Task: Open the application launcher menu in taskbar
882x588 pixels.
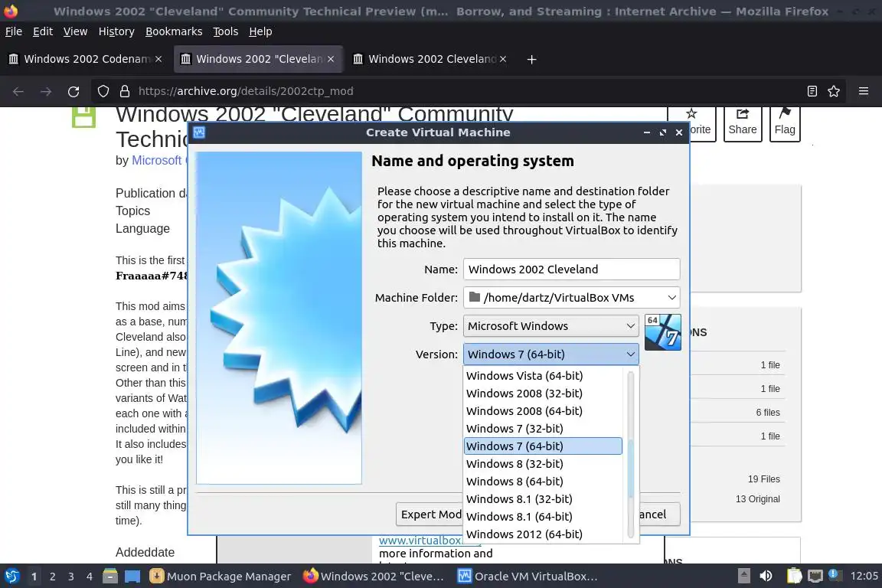Action: (11, 577)
